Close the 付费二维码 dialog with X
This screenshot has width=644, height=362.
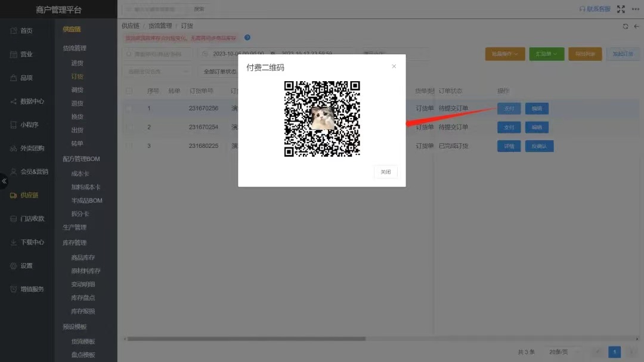[394, 66]
